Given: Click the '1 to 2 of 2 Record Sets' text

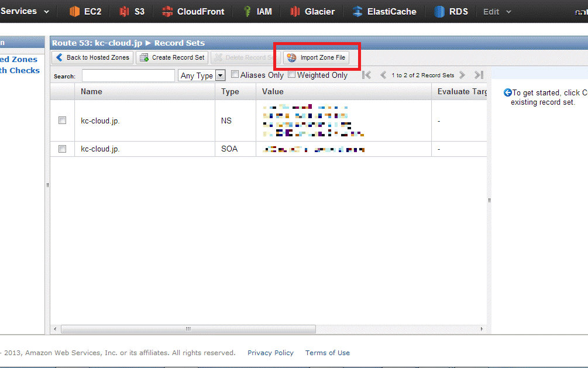Looking at the screenshot, I should point(422,75).
